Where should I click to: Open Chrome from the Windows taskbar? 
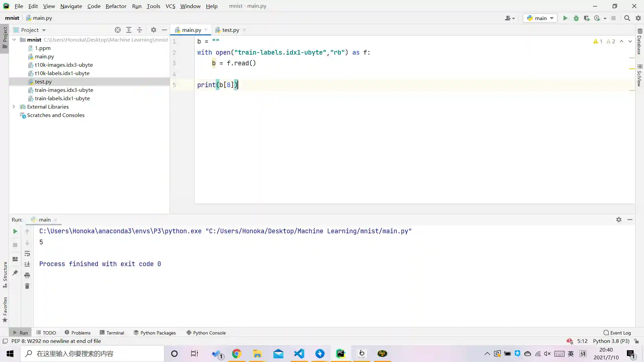click(x=236, y=354)
